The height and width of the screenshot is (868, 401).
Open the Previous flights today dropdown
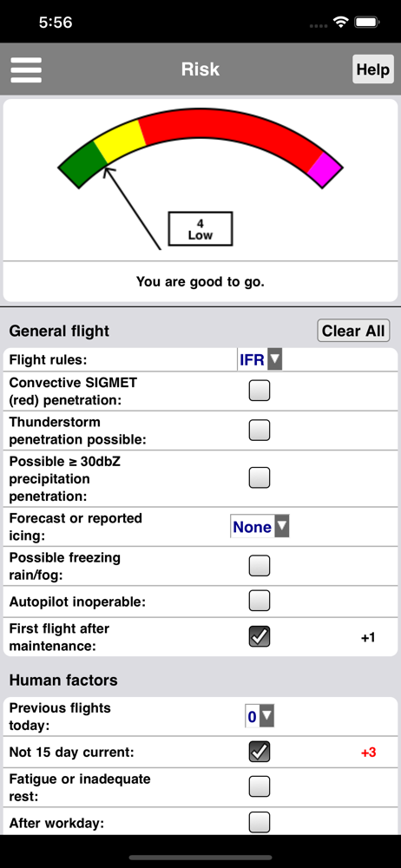click(x=260, y=717)
